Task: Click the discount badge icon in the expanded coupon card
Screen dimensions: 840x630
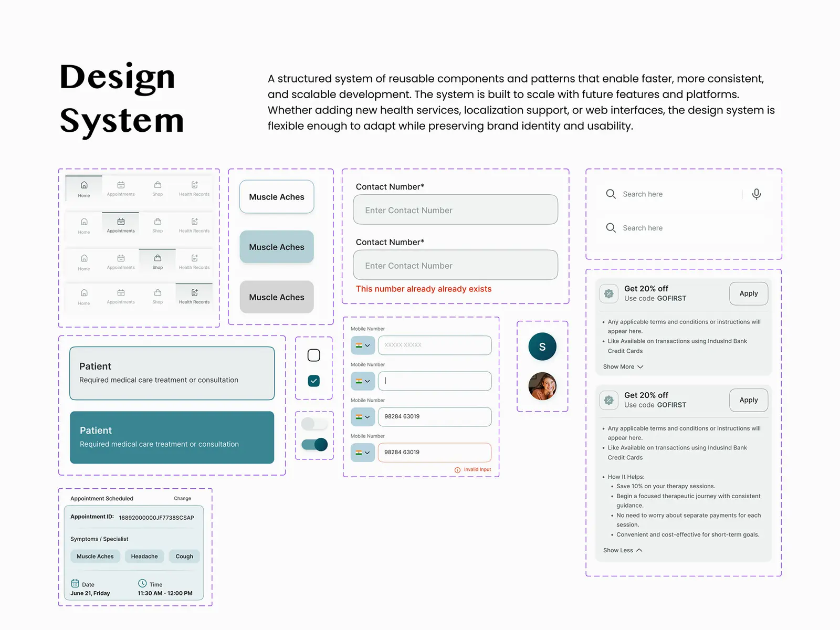Action: pos(608,400)
